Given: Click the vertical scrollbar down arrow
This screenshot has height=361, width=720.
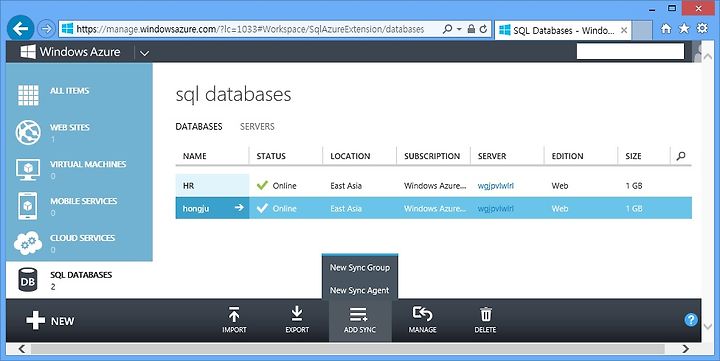Looking at the screenshot, I should (707, 327).
